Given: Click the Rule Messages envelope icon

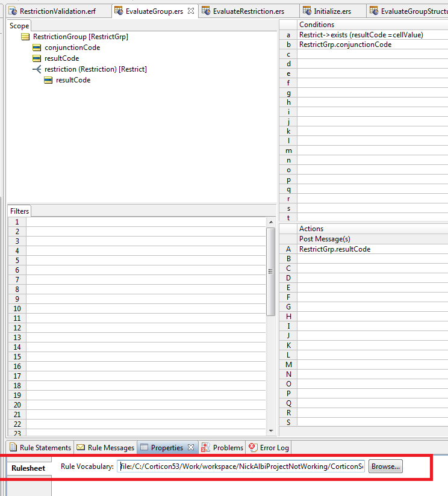Looking at the screenshot, I should (81, 447).
